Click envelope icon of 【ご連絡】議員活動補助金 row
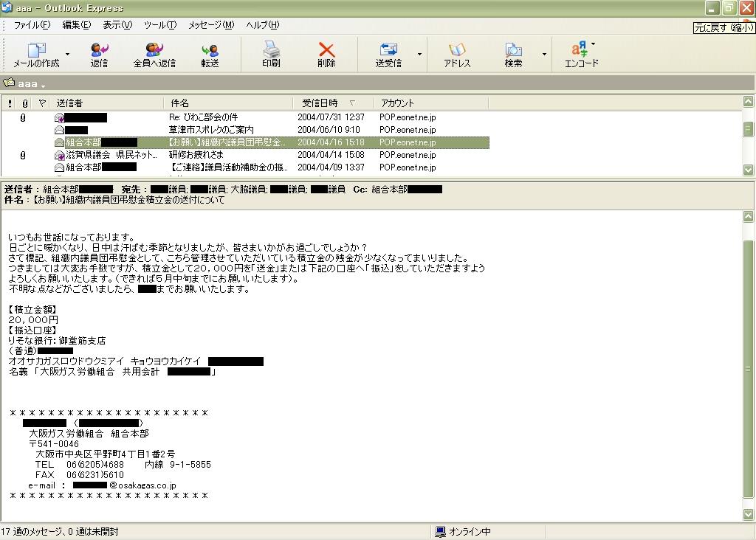The width and height of the screenshot is (756, 540). (x=59, y=167)
